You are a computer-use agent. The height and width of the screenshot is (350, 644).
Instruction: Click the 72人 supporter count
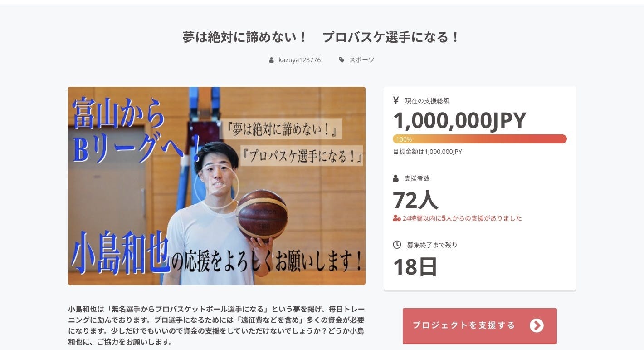(x=415, y=199)
